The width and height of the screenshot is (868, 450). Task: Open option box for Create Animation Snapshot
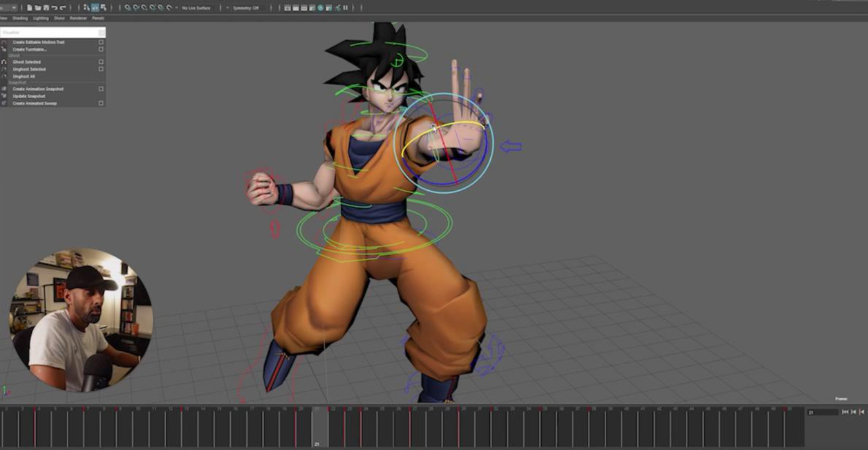point(101,89)
